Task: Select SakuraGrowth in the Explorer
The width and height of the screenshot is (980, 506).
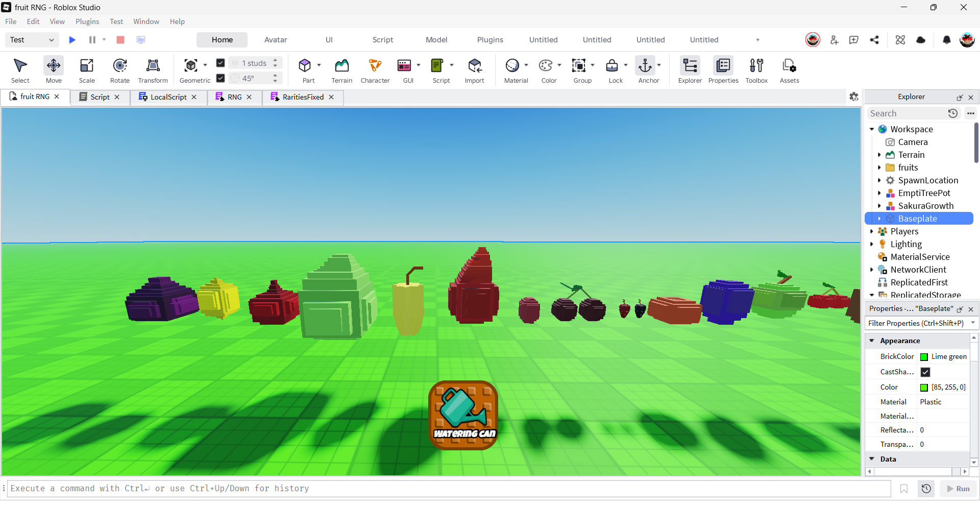Action: [926, 206]
